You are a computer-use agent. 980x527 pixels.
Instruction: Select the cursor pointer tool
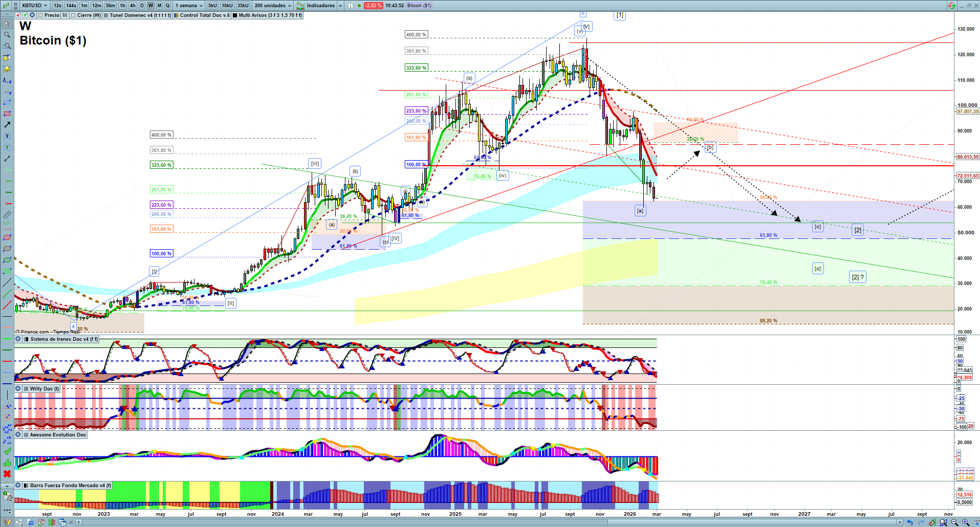(x=7, y=24)
